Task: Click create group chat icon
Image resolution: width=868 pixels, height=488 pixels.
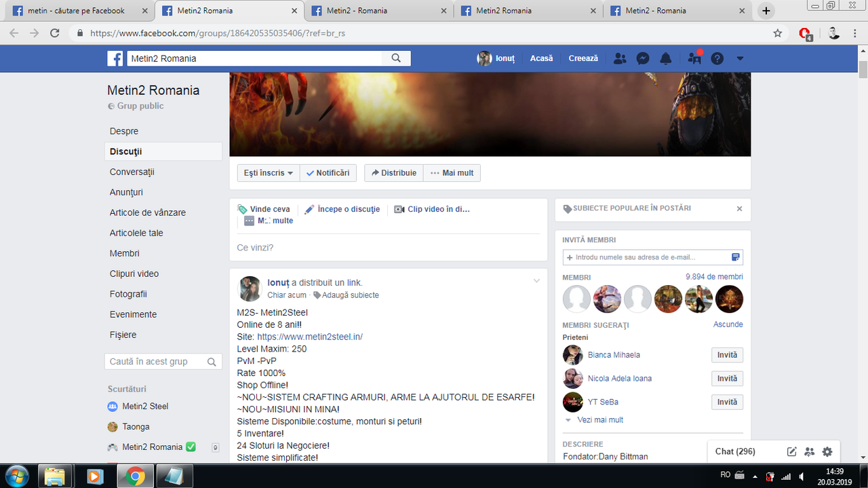Action: click(809, 451)
